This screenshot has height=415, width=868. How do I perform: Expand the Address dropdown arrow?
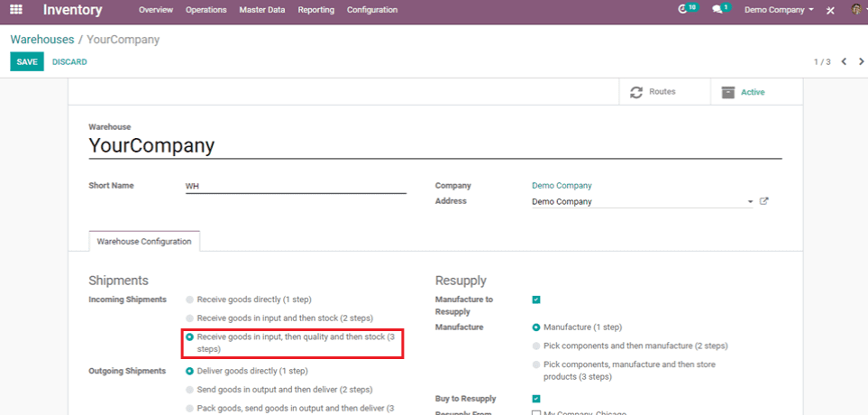[750, 202]
